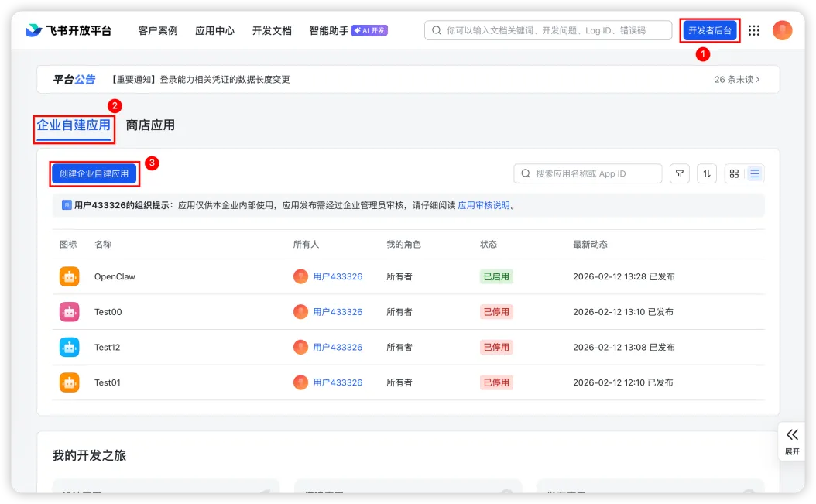Click the 创建企业自建应用 button
816x504 pixels.
[x=94, y=173]
